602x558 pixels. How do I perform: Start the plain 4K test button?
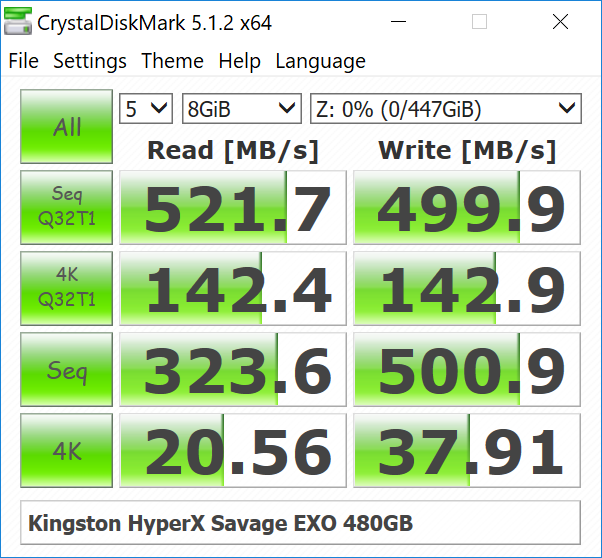click(66, 450)
